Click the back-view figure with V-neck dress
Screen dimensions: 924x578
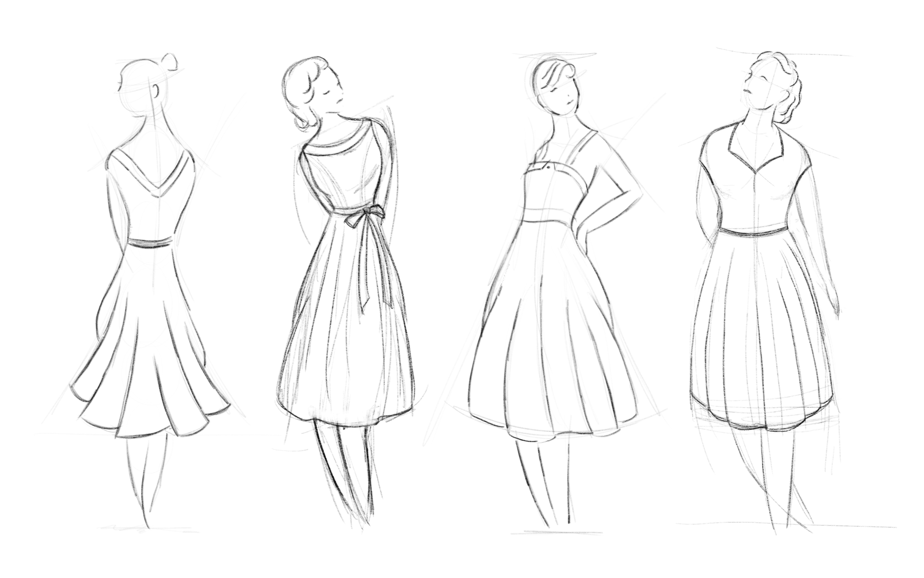pos(151,291)
